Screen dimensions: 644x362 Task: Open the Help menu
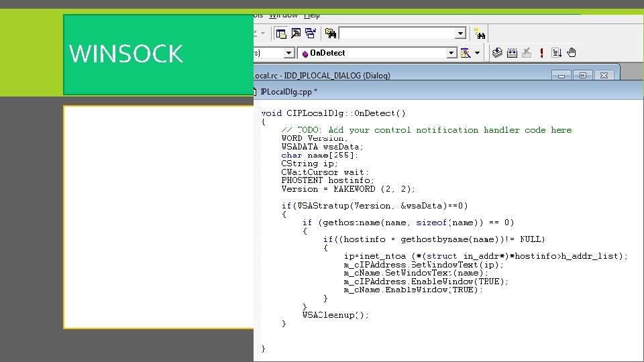[x=312, y=15]
